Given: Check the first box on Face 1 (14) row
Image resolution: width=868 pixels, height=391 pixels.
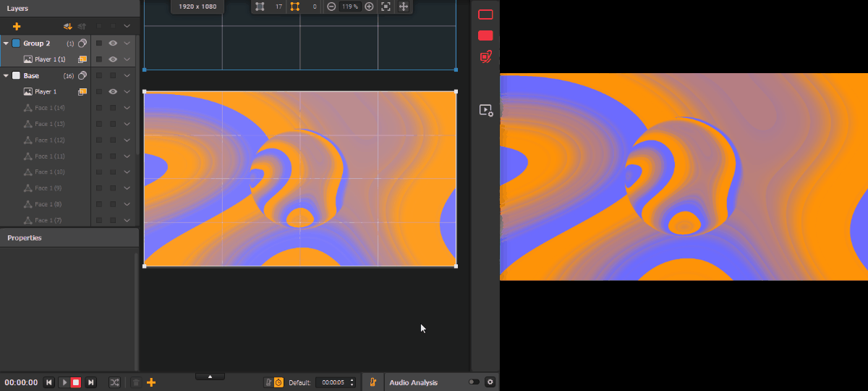Looking at the screenshot, I should tap(99, 108).
